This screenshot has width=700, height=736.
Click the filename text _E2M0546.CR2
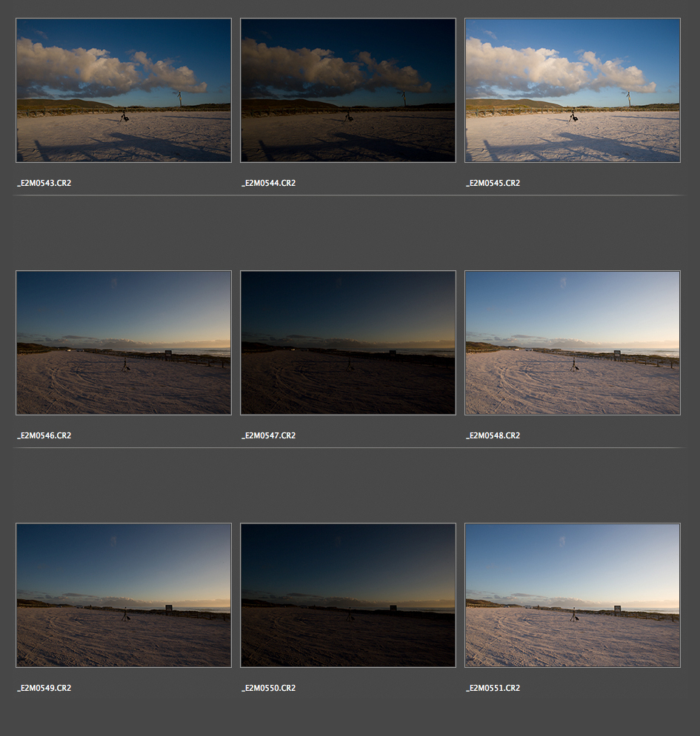click(x=44, y=435)
